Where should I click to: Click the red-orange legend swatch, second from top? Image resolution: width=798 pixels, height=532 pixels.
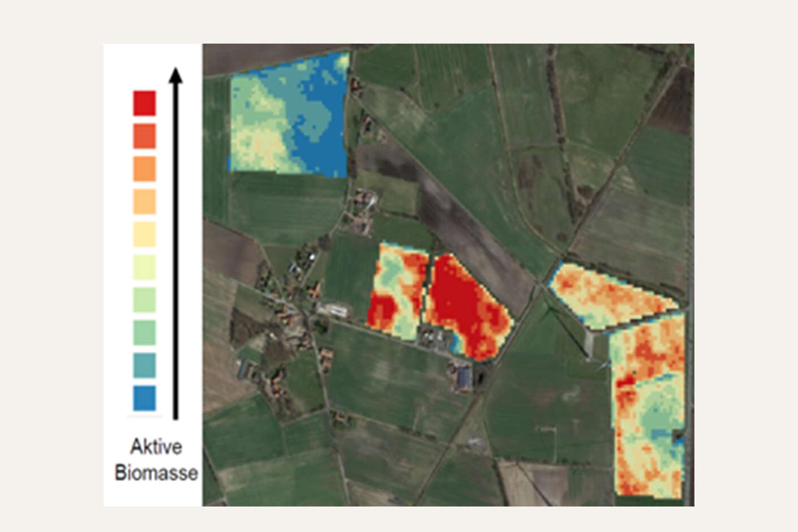coord(144,136)
